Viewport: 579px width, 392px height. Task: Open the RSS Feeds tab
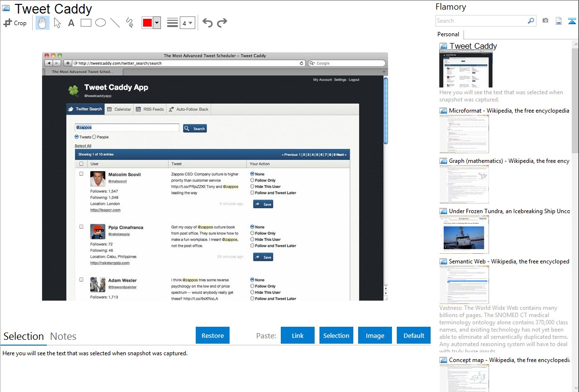coord(149,109)
